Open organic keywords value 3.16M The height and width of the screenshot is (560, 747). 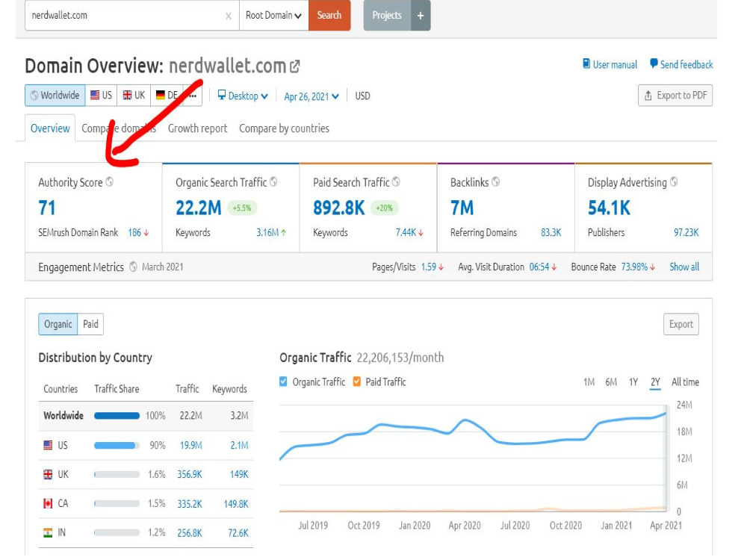tap(267, 232)
